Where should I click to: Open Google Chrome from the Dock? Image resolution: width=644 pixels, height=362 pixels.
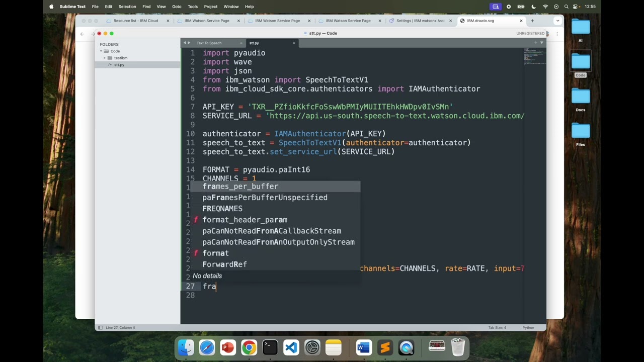pyautogui.click(x=249, y=347)
